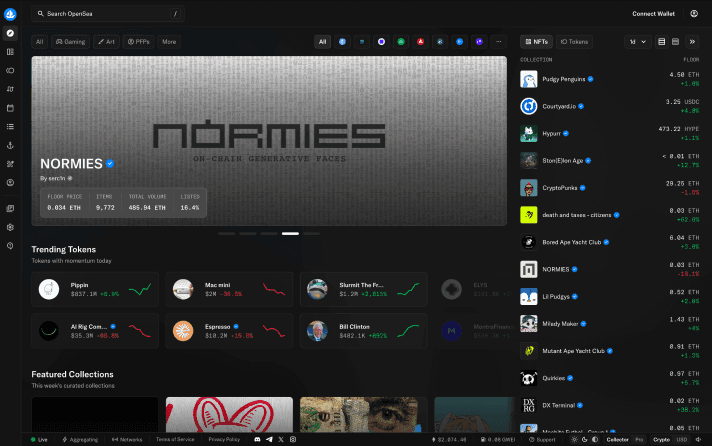The image size is (712, 446).
Task: Open the Bored Ape Yacht Club row
Action: click(x=610, y=242)
